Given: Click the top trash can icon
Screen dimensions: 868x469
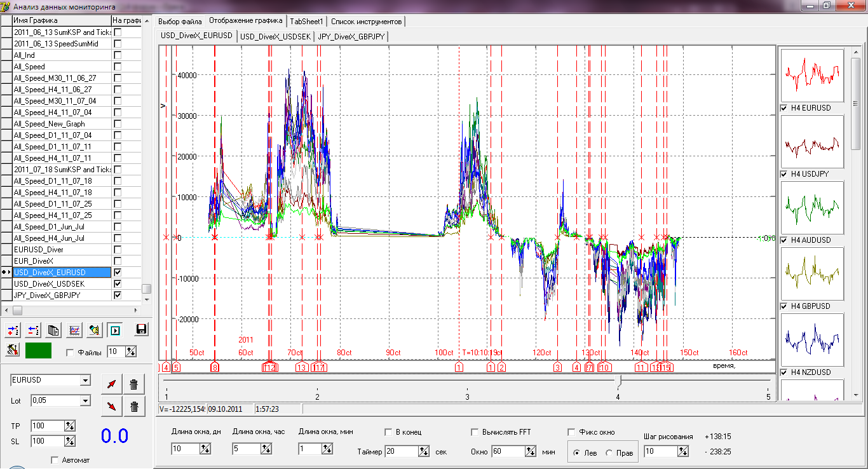Looking at the screenshot, I should point(133,384).
